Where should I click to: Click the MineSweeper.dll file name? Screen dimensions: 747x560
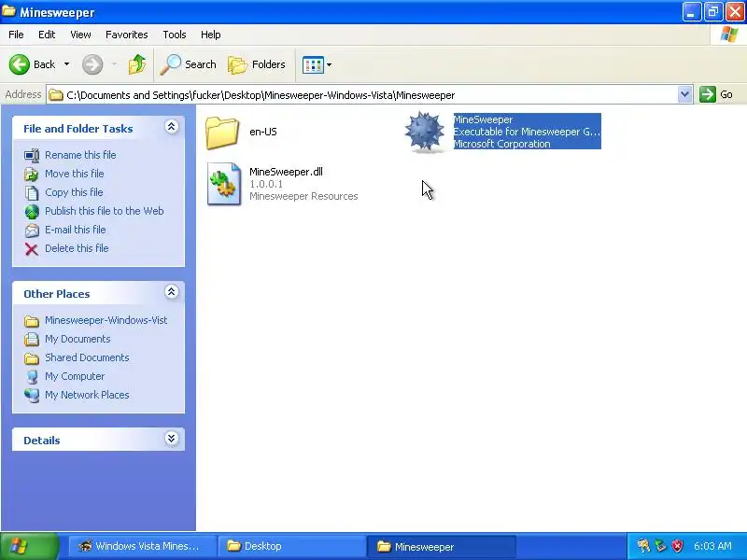point(286,172)
